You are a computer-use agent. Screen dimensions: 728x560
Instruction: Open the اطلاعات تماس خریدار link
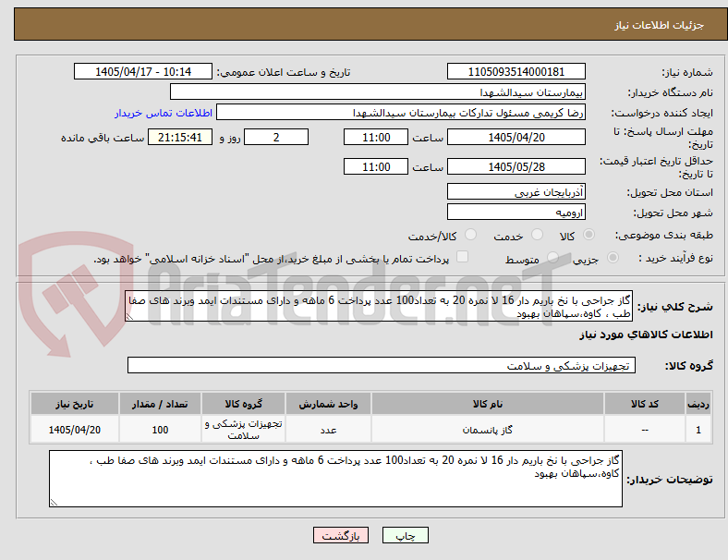click(164, 113)
